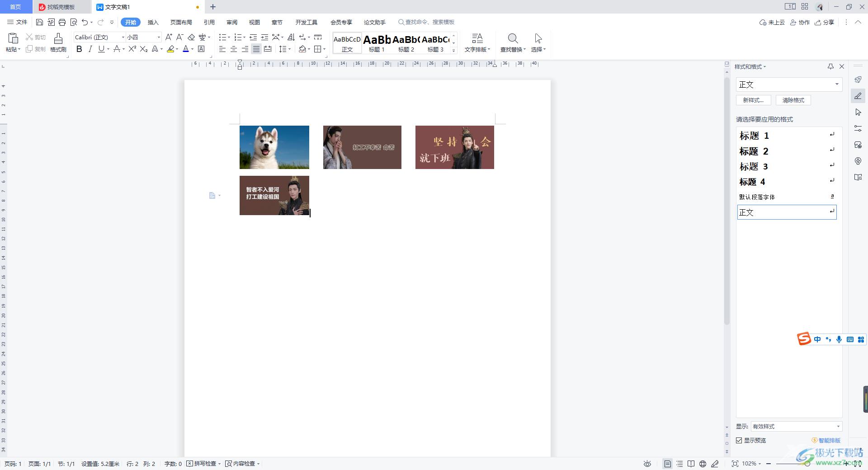Viewport: 868px width, 470px height.
Task: Apply superscript formatting
Action: click(132, 49)
